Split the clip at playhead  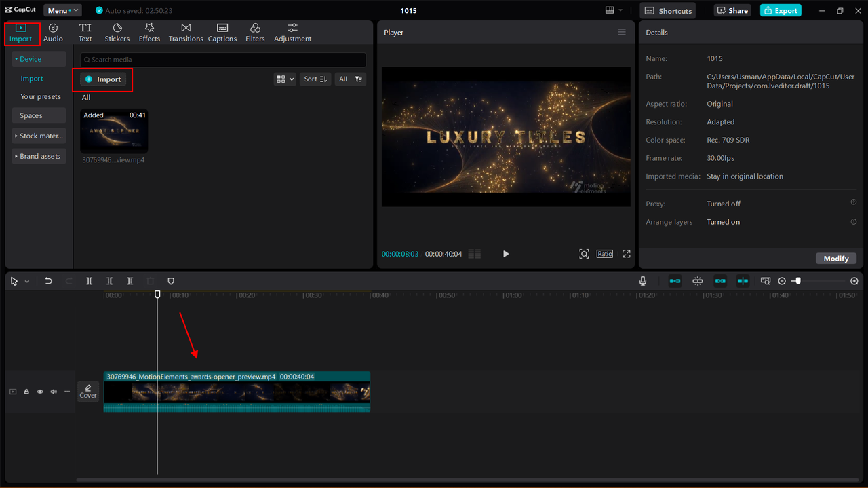click(x=89, y=281)
